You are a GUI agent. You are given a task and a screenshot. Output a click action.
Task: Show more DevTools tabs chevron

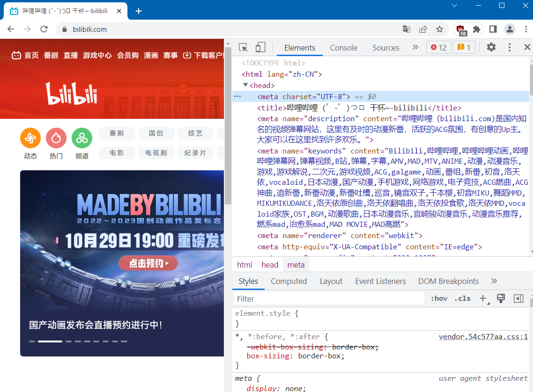[415, 47]
